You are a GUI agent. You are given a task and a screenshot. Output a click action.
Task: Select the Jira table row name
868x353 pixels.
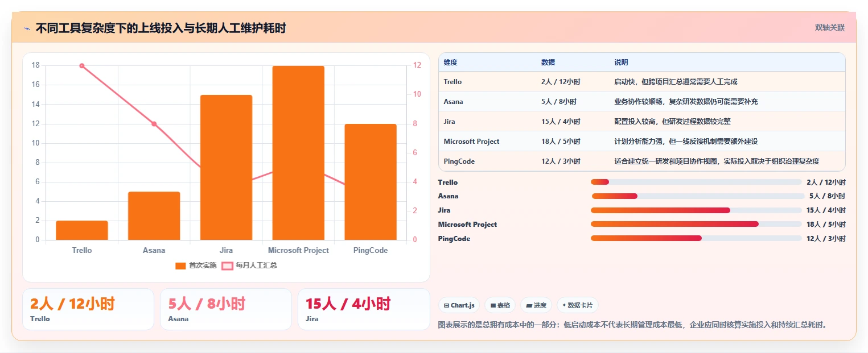(x=449, y=122)
